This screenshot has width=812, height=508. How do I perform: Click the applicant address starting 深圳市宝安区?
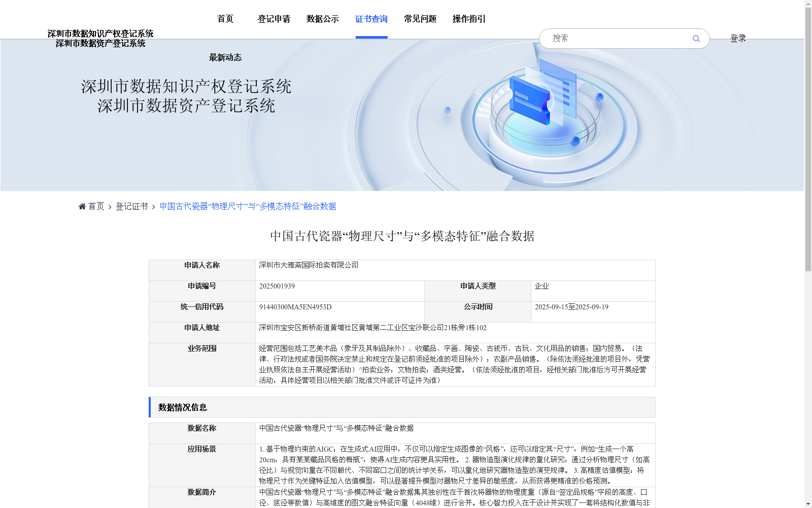click(373, 328)
